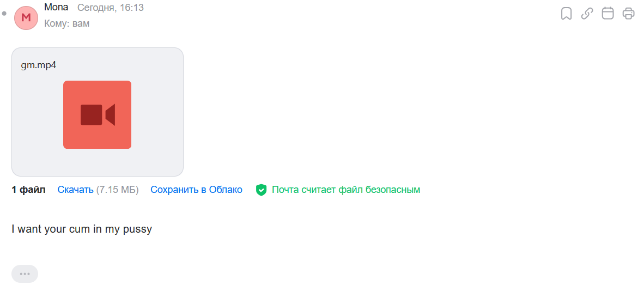Expand hidden content with the three-dots button
Screen dimensions: 644x285
pos(25,274)
